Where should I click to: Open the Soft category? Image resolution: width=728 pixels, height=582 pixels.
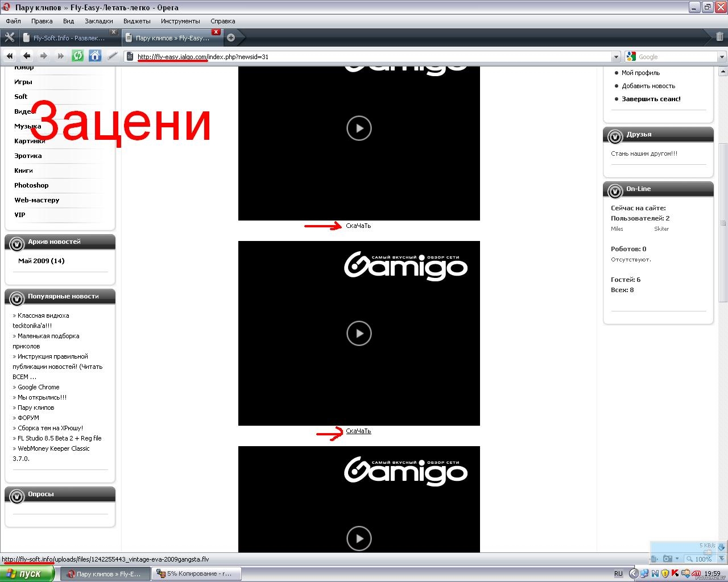pos(21,97)
